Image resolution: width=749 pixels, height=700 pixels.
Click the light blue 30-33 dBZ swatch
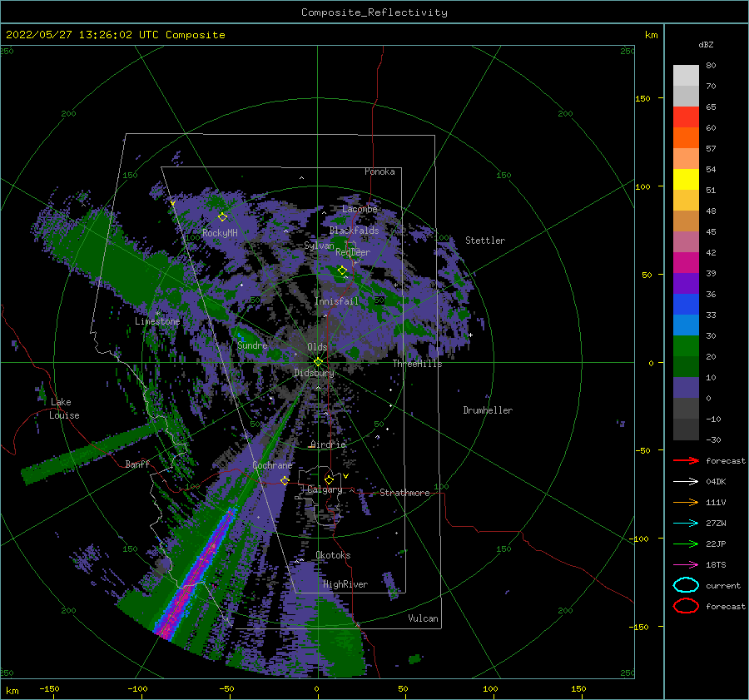(686, 325)
